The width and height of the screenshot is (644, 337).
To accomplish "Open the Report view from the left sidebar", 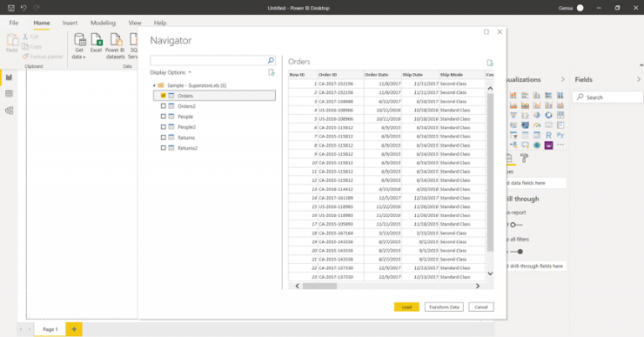I will click(8, 77).
